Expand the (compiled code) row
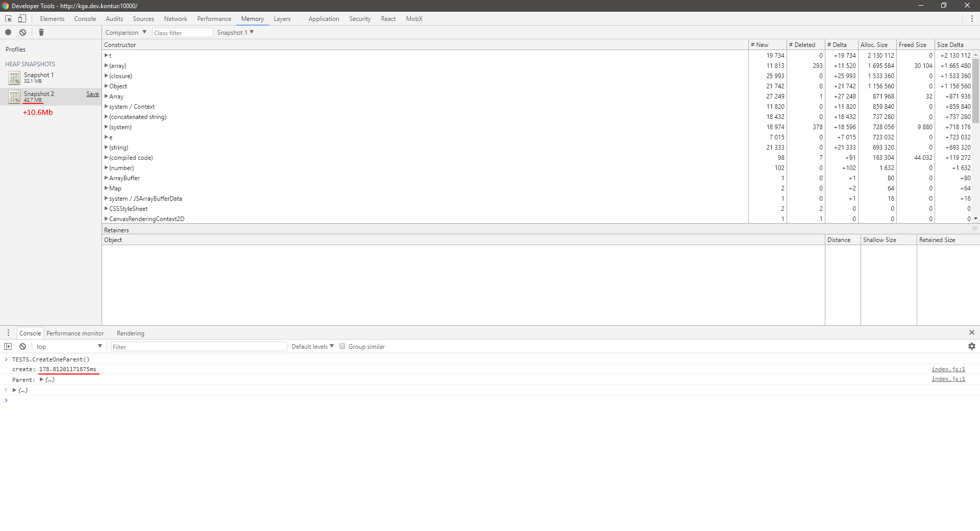The height and width of the screenshot is (531, 980). click(x=106, y=157)
